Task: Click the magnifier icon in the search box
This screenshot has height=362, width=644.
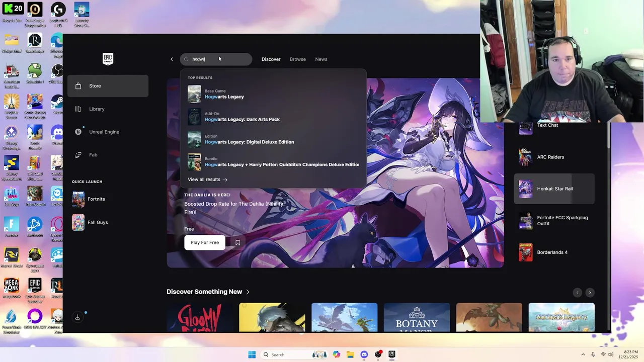Action: coord(186,59)
